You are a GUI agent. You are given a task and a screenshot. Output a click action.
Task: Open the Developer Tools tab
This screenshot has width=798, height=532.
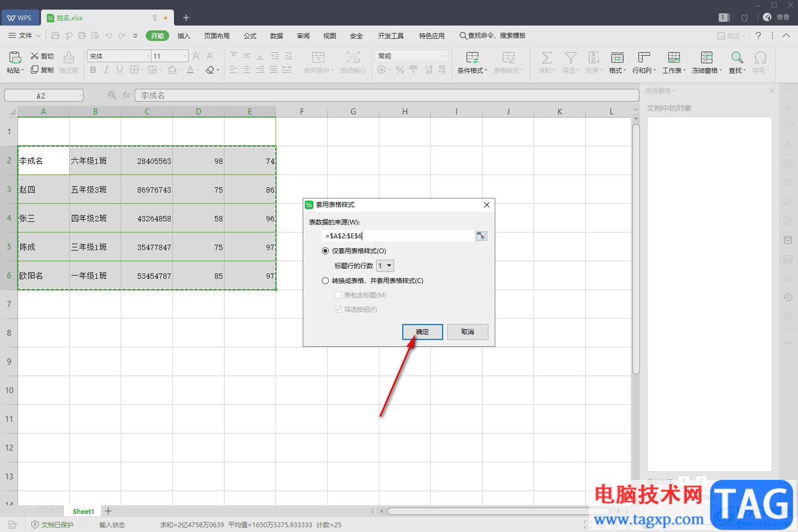391,36
